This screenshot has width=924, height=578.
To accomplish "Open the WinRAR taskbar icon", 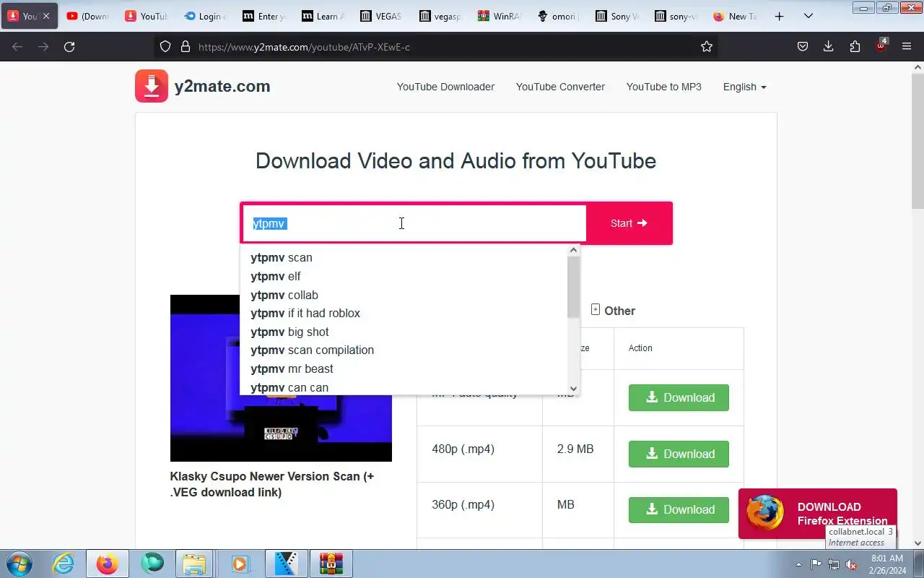I will [x=331, y=564].
